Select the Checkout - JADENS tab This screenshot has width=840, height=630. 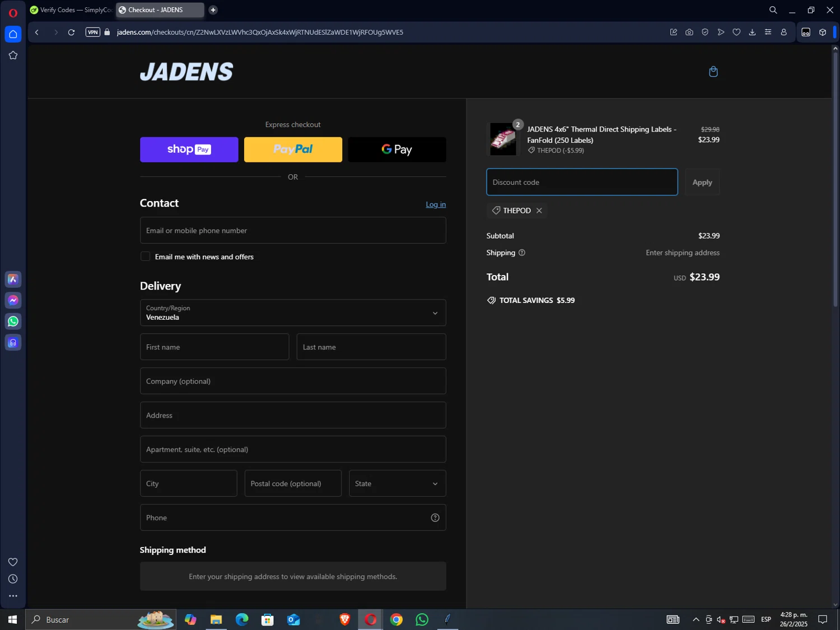(x=160, y=10)
